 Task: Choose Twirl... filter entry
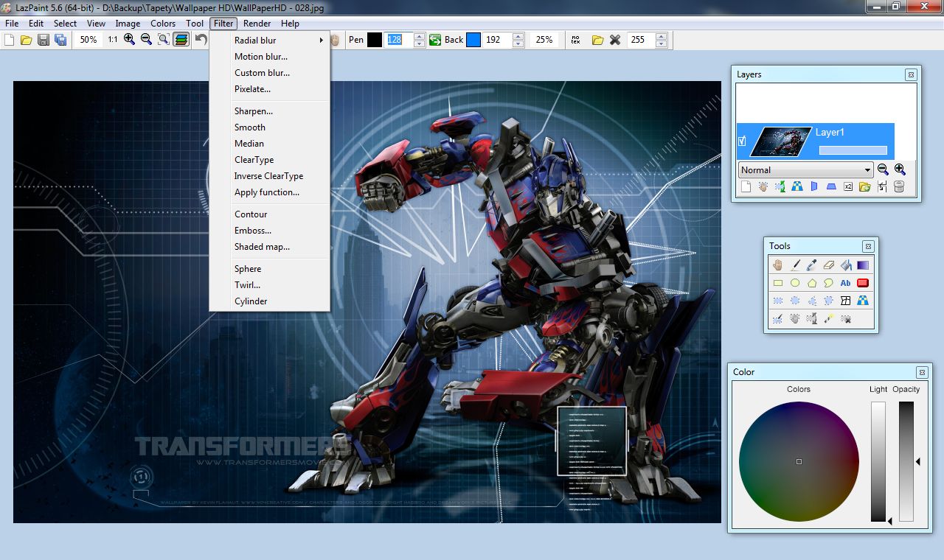(248, 285)
